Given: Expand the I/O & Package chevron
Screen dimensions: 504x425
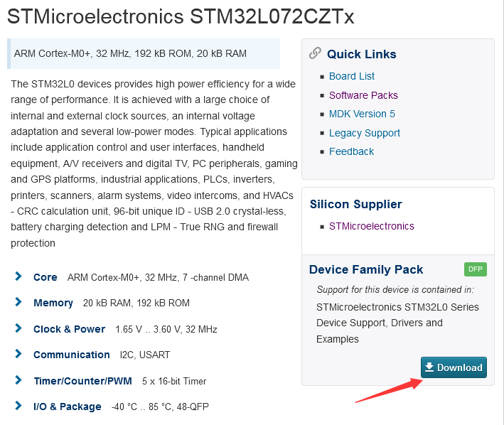Looking at the screenshot, I should (x=18, y=406).
